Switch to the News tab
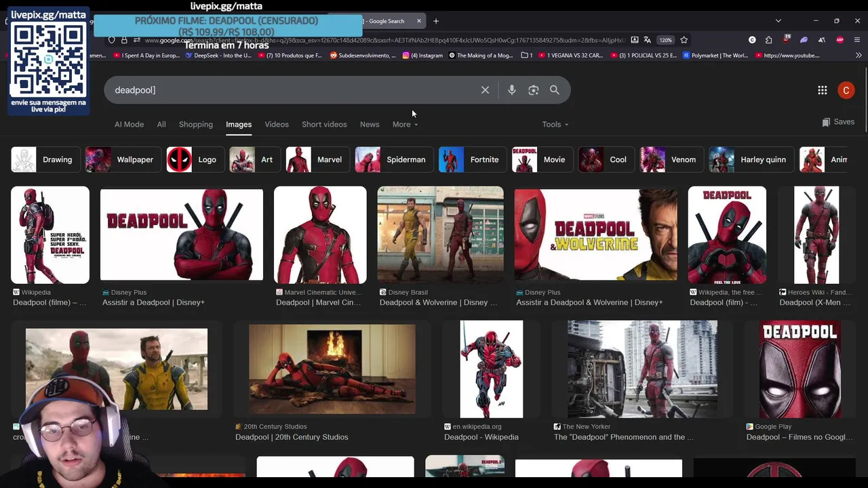Viewport: 868px width, 488px height. 370,125
